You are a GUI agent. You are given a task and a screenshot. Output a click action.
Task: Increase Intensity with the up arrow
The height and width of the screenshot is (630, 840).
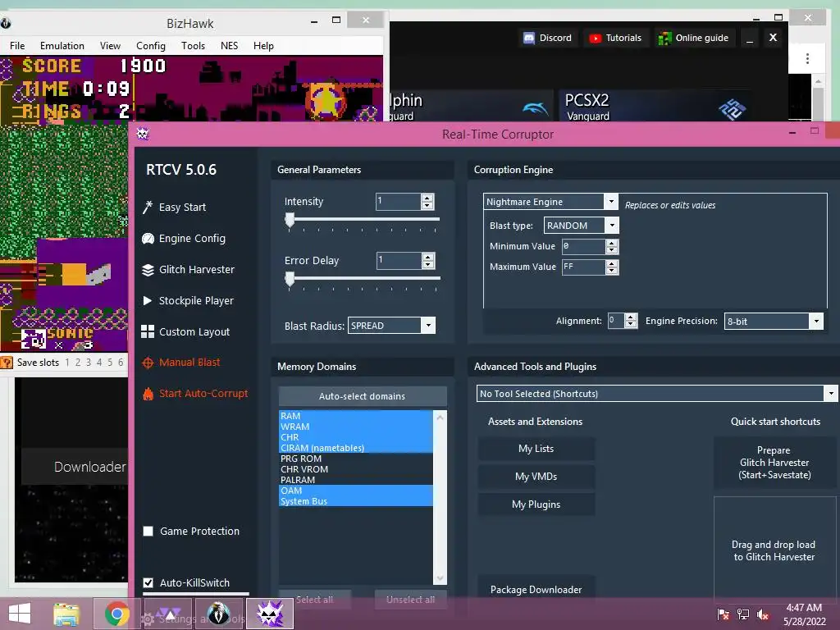coord(427,198)
